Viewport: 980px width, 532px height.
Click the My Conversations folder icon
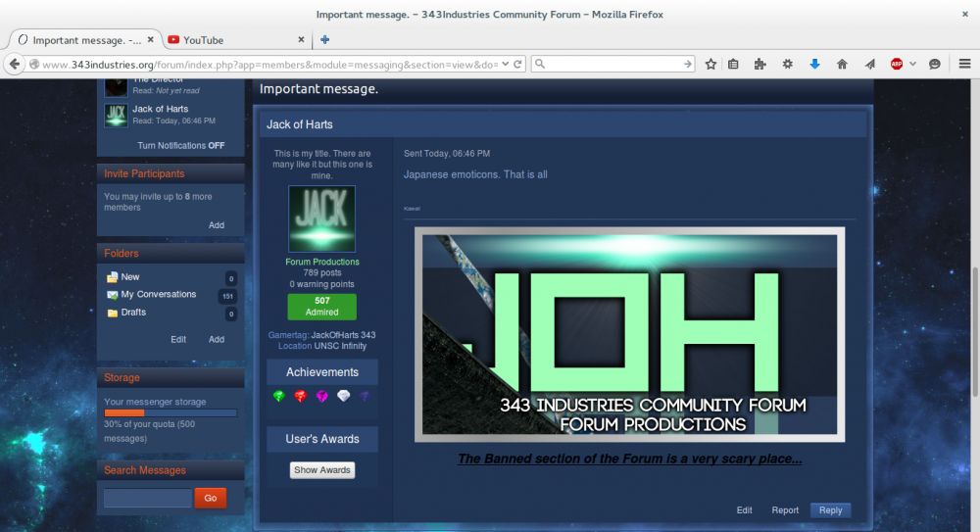pos(112,295)
